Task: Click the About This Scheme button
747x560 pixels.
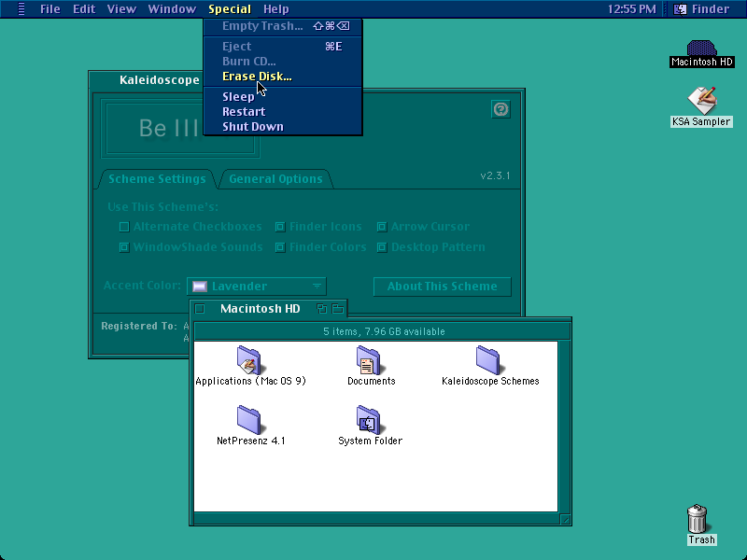Action: coord(442,287)
